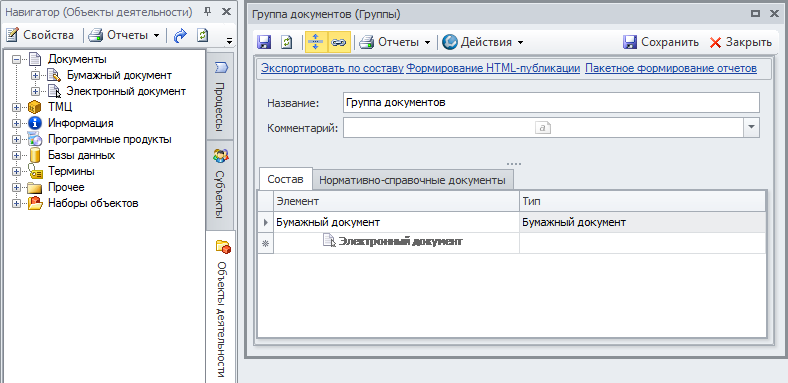Select the Документы document icon in tree
The width and height of the screenshot is (788, 383).
pyautogui.click(x=34, y=59)
